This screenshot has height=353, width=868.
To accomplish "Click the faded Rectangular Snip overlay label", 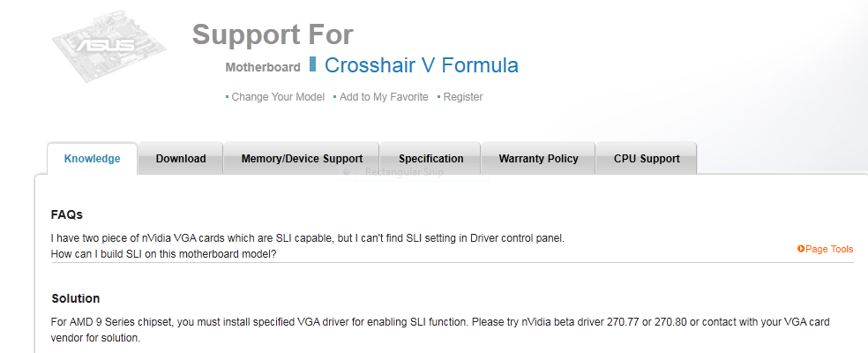I will pos(404,172).
